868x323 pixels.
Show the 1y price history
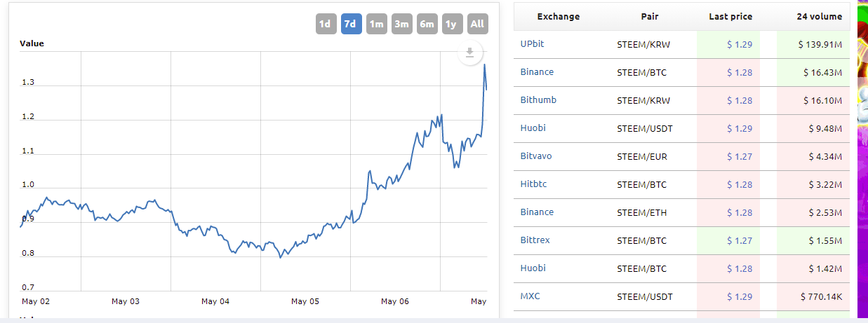(x=452, y=24)
